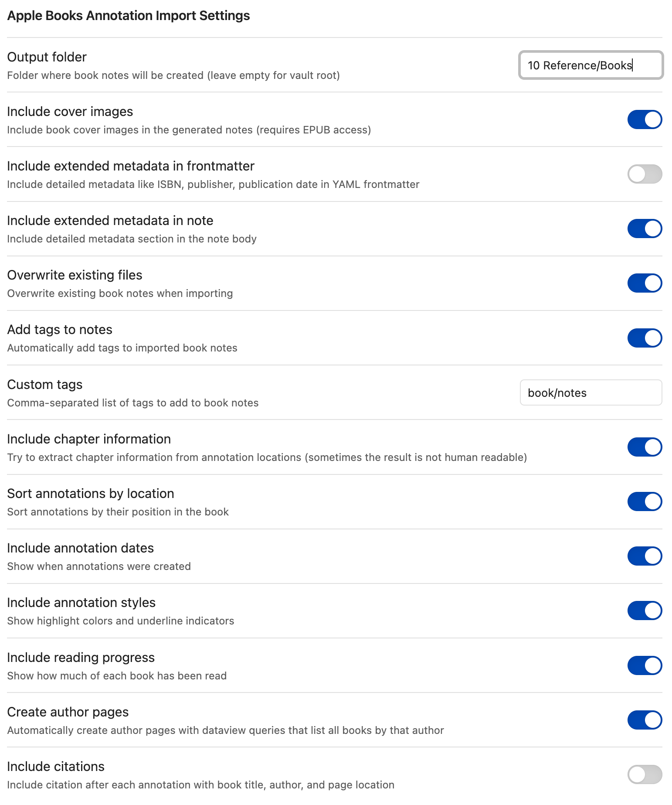Disable Include chapter information toggle
Image resolution: width=672 pixels, height=805 pixels.
click(645, 447)
